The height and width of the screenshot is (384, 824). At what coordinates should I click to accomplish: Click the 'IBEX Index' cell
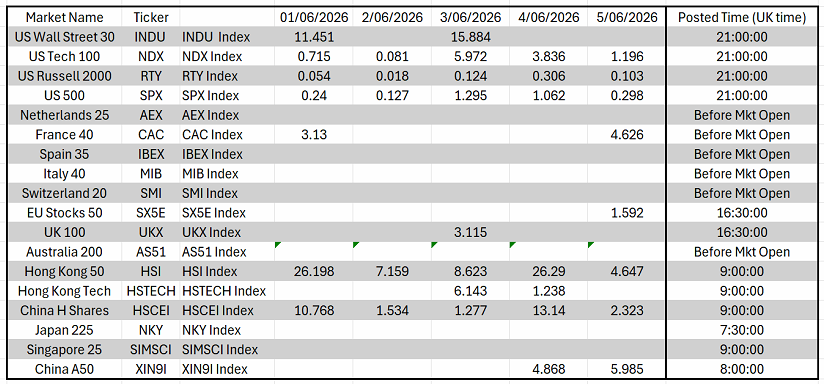tap(227, 154)
